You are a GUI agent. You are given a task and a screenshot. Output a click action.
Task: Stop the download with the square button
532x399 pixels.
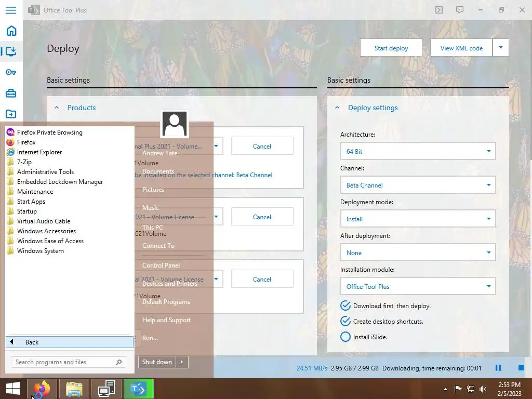tap(521, 368)
